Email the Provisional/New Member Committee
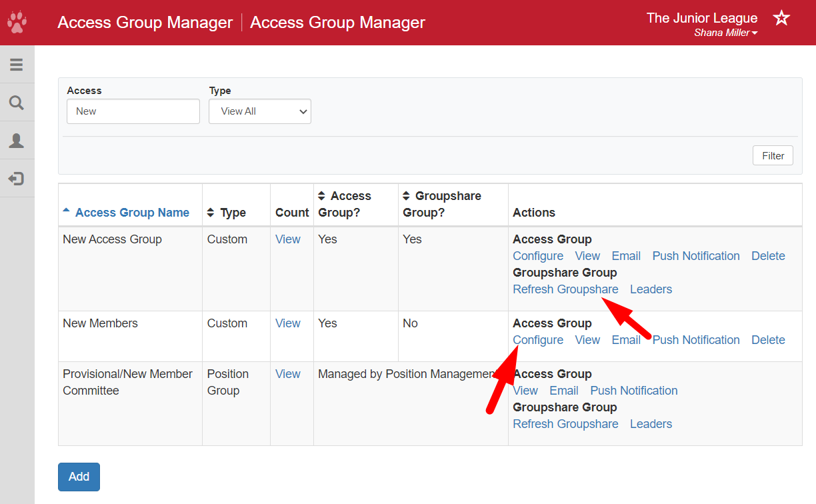 click(564, 391)
